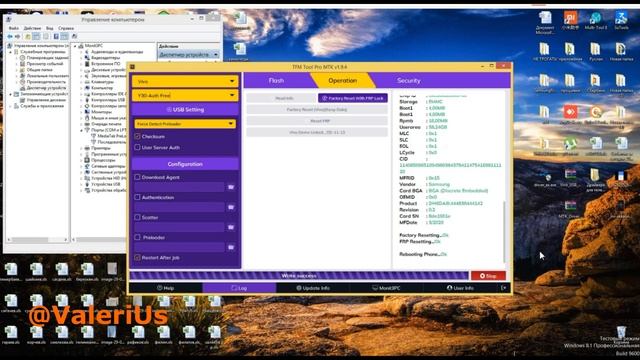The image size is (640, 360).
Task: Click Back arrow in Computer Management toolbar
Action: click(x=10, y=37)
